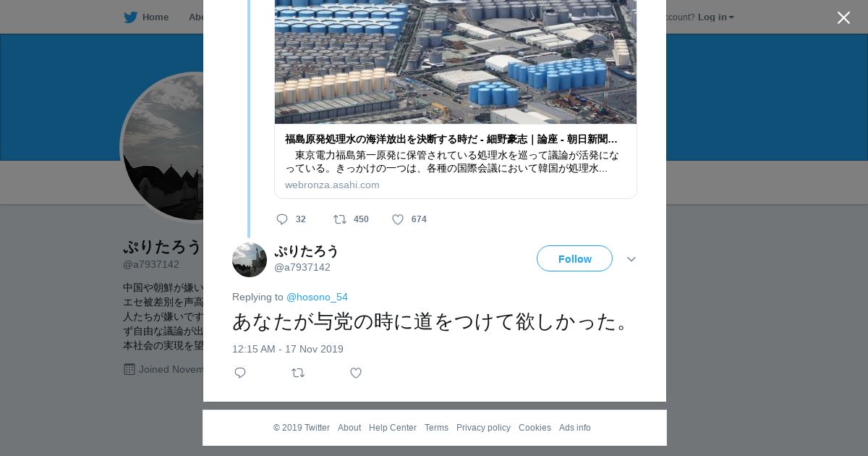Image resolution: width=868 pixels, height=456 pixels.
Task: Open the Help Center footer link
Action: point(393,428)
